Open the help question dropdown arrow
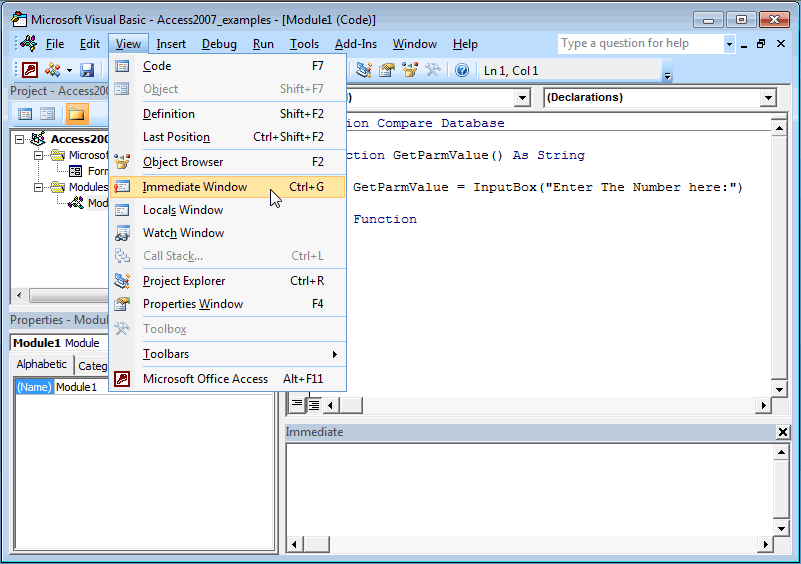 (729, 44)
